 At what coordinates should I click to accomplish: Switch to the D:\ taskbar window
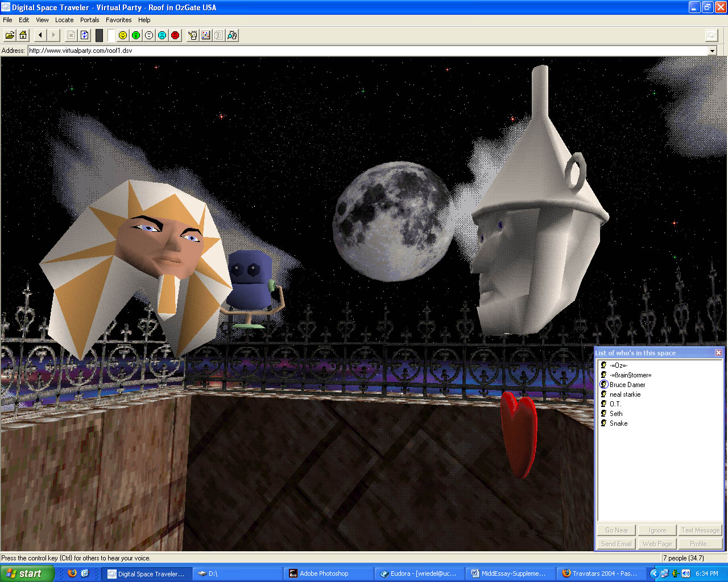point(237,573)
